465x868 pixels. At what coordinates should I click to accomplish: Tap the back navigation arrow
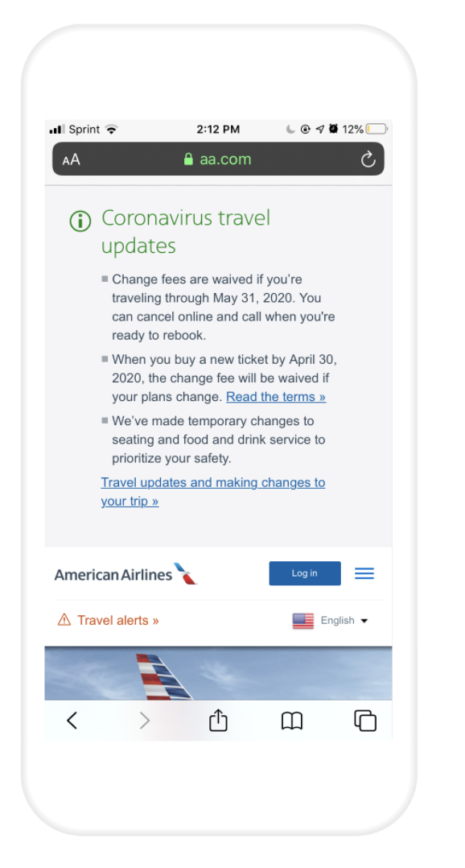coord(72,721)
